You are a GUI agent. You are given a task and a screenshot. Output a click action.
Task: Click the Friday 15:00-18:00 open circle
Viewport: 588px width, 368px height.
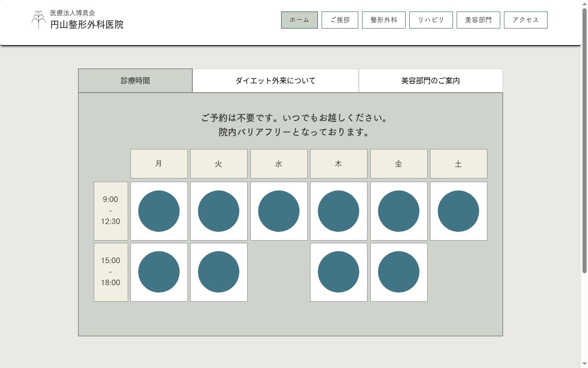(x=399, y=272)
